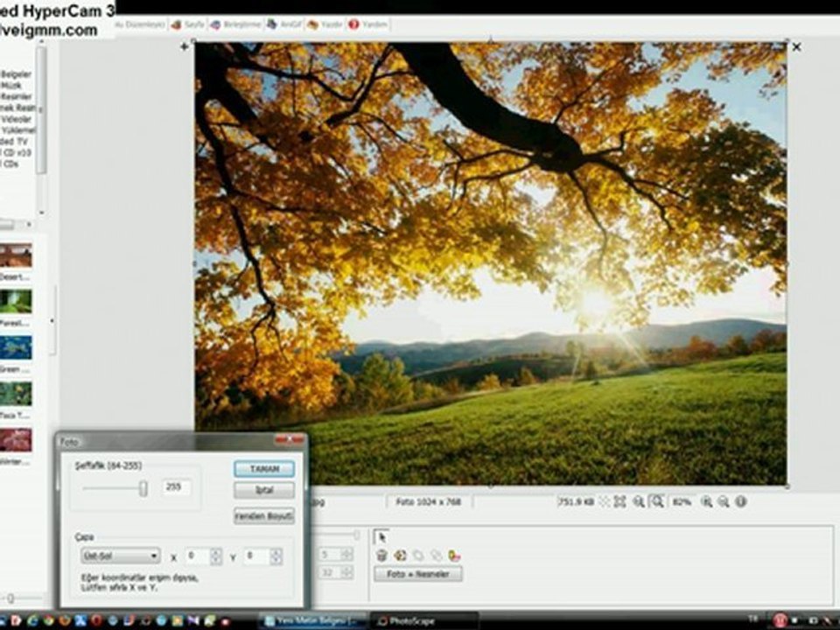Increase the Y coordinate stepper
The height and width of the screenshot is (630, 840).
276,552
